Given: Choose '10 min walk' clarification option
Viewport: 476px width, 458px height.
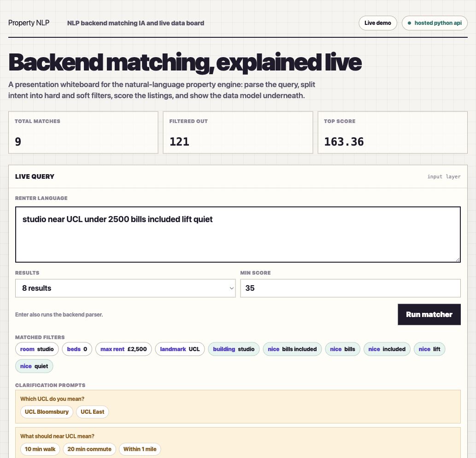Looking at the screenshot, I should 40,449.
